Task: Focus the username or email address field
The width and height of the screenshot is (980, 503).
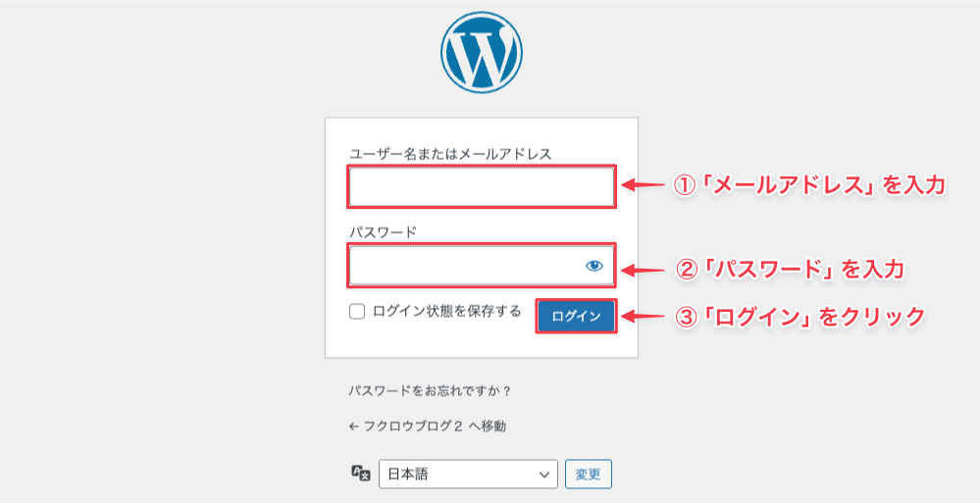Action: [482, 186]
